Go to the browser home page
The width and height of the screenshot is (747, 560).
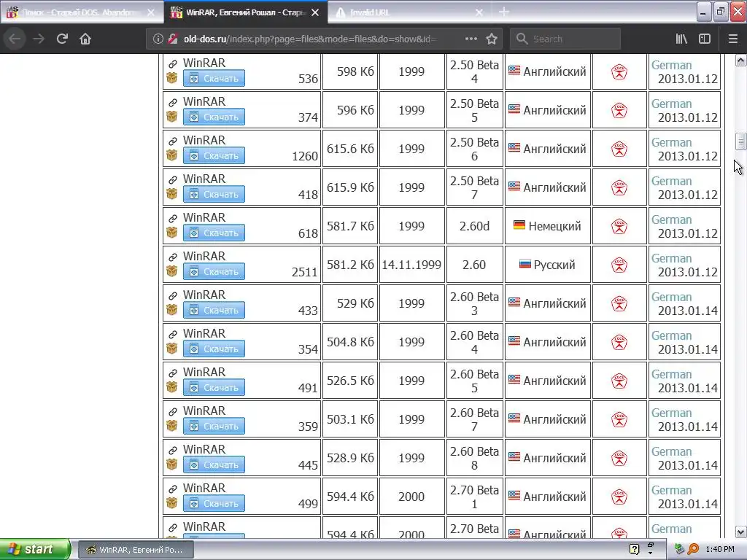click(x=85, y=39)
